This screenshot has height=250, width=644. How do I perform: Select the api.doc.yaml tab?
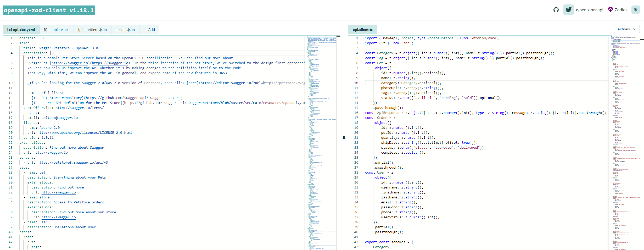click(x=21, y=30)
